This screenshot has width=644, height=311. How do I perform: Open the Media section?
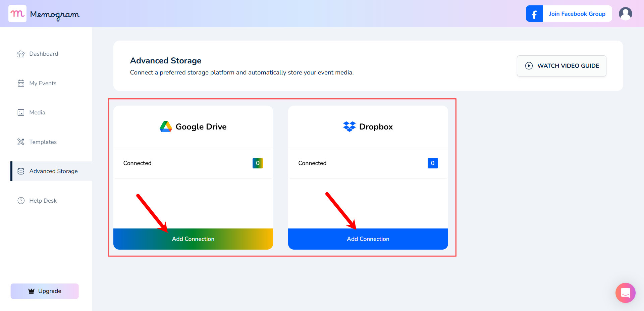pos(37,112)
